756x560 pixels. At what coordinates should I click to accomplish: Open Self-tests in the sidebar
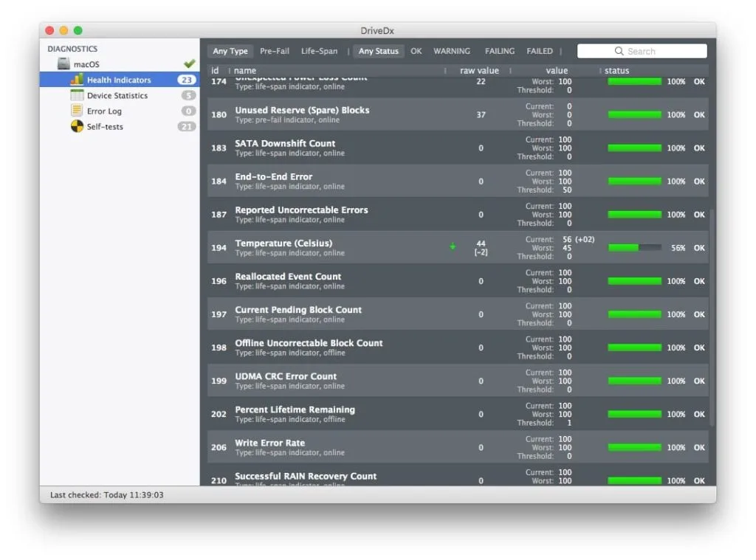(x=120, y=126)
